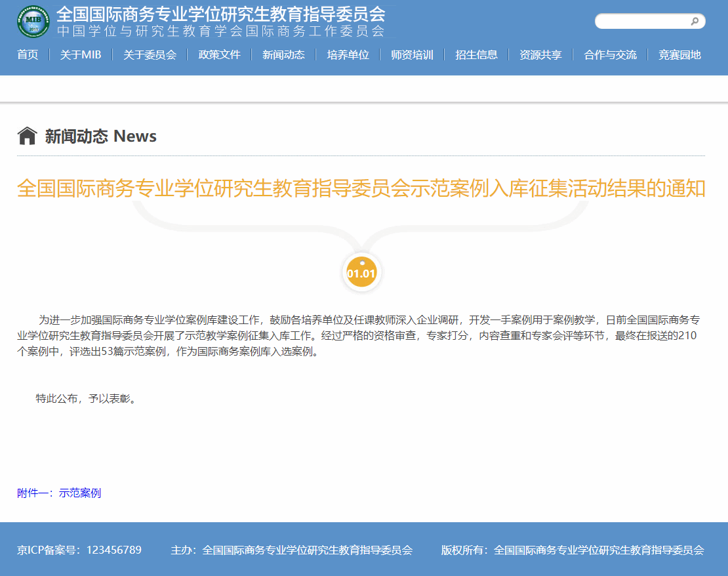Go to 关于委员会 in navigation

pos(150,55)
